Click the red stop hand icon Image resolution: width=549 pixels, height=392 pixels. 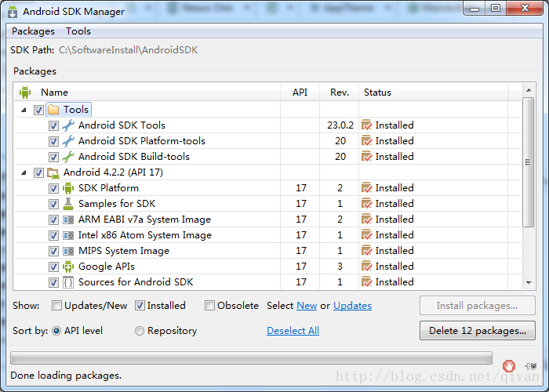click(x=509, y=366)
